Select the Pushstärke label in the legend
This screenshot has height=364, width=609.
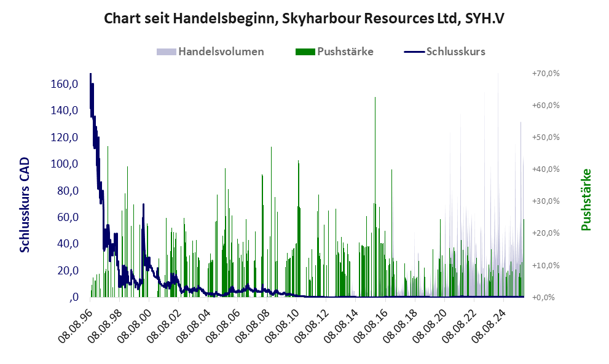pos(345,52)
